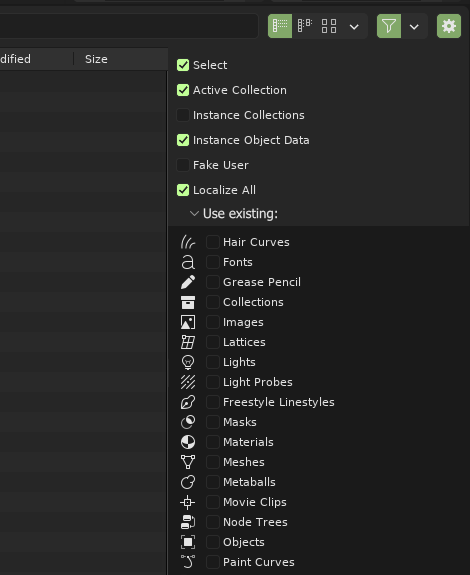Enable the Masks checkbox

click(x=213, y=422)
